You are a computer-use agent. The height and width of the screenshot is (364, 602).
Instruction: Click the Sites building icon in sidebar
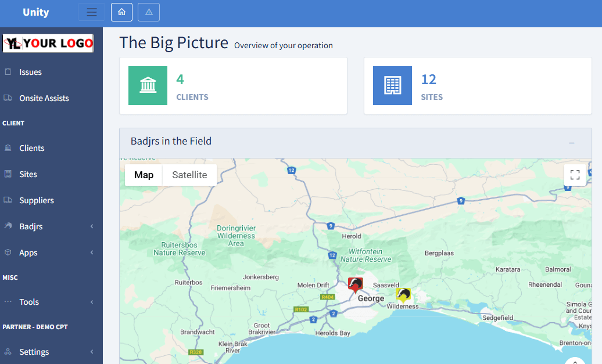(x=8, y=174)
